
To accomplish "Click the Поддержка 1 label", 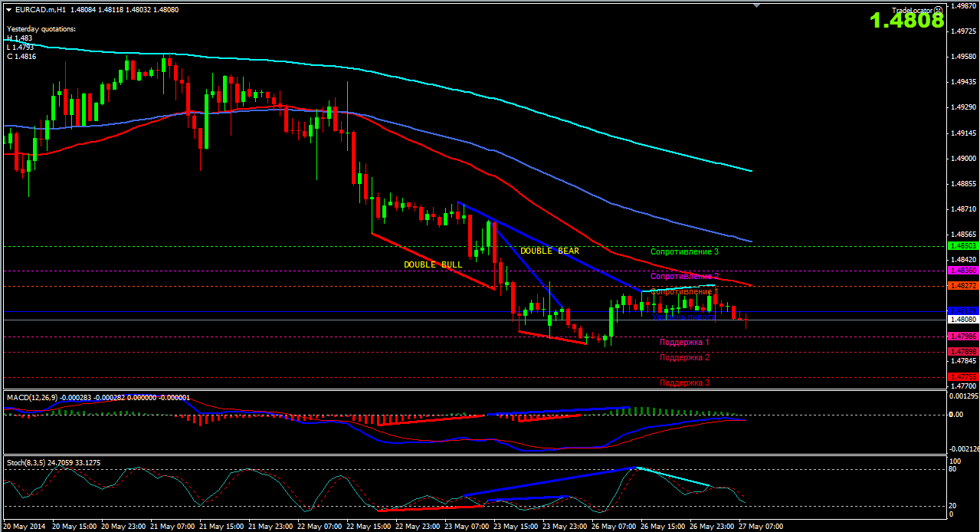I will pos(684,342).
